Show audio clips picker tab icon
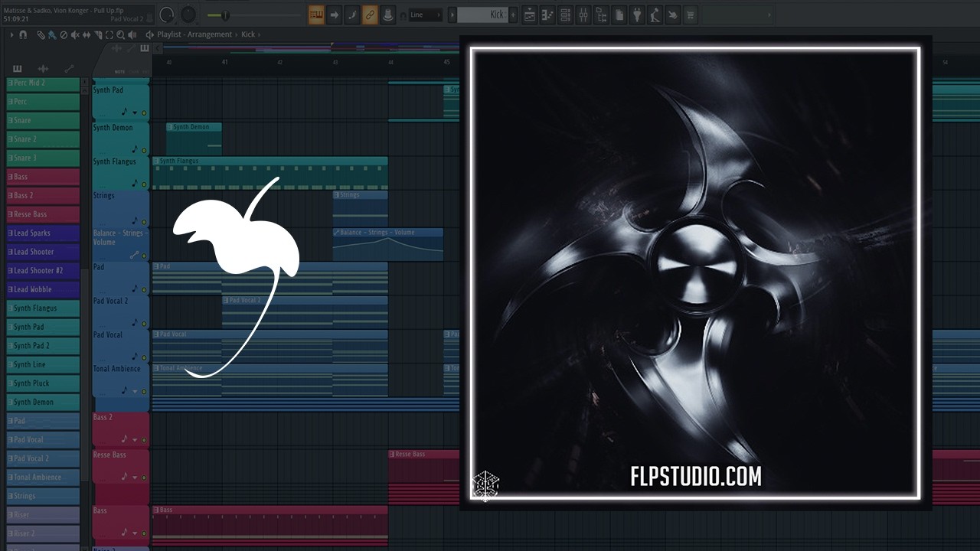The width and height of the screenshot is (980, 551). [x=43, y=69]
